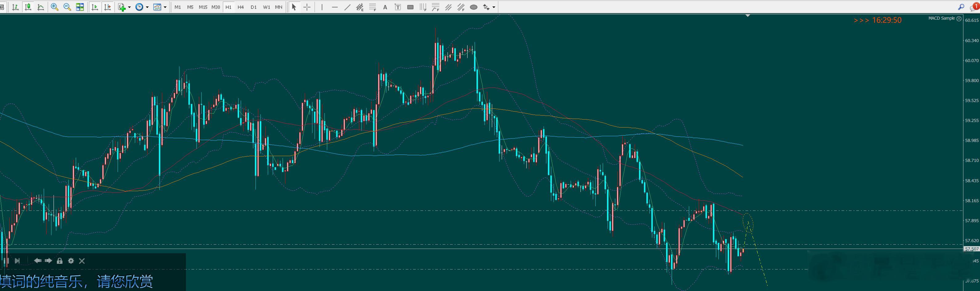Toggle chart shift from right edge
This screenshot has width=980, height=291.
(108, 7)
